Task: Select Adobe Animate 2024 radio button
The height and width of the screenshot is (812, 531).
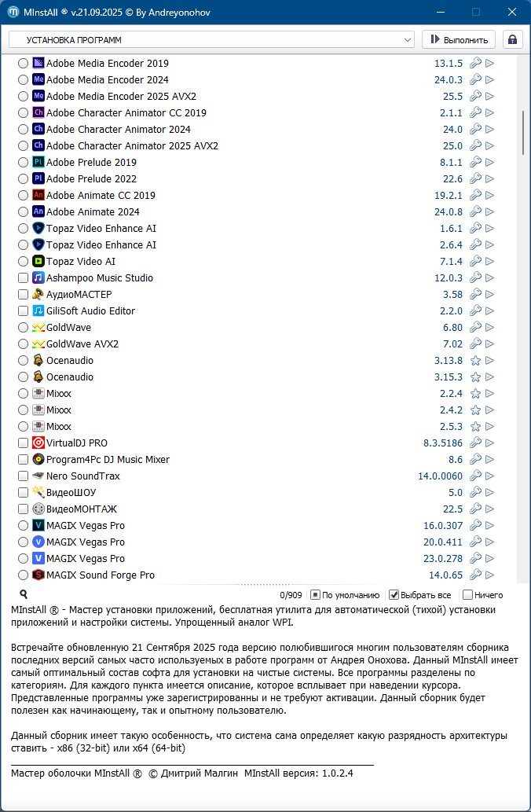Action: pyautogui.click(x=23, y=212)
